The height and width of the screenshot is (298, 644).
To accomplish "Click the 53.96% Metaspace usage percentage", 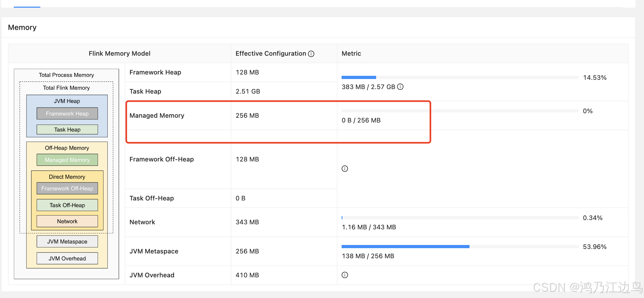I will click(x=595, y=247).
